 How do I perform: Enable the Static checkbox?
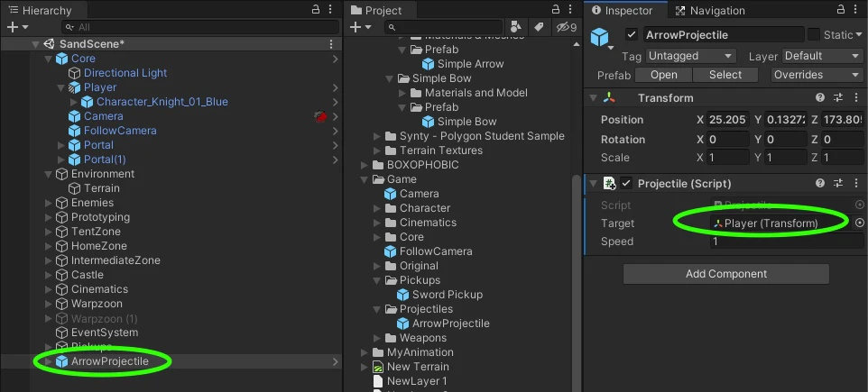[x=814, y=34]
